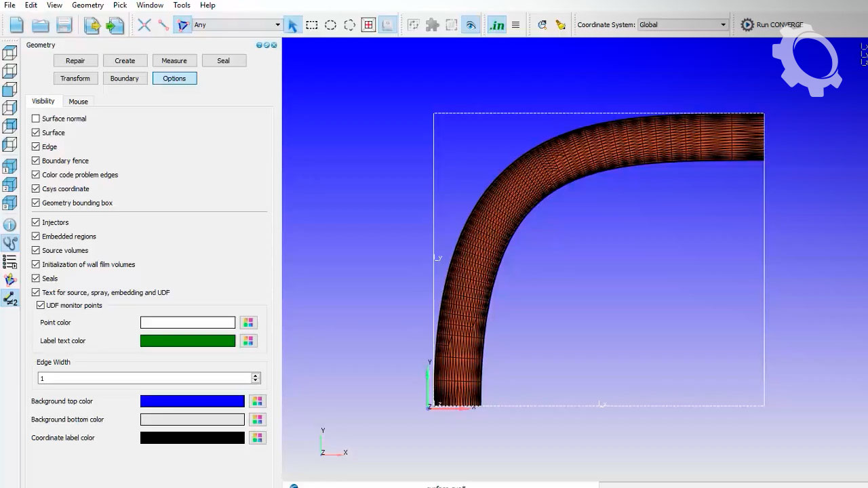Click the Edge Width stepper arrows
This screenshot has width=868, height=488.
pyautogui.click(x=256, y=378)
